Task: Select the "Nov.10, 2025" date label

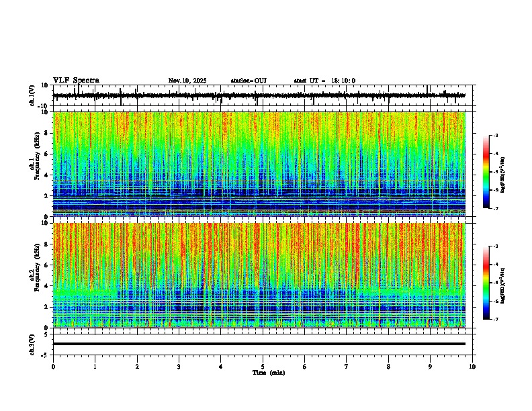Action: [187, 81]
